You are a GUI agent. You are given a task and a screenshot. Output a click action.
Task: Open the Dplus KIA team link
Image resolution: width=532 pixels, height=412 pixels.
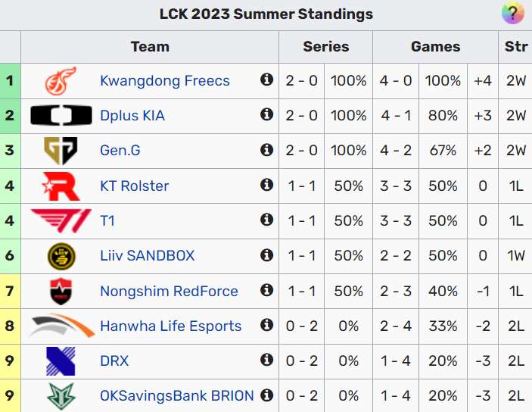click(132, 116)
